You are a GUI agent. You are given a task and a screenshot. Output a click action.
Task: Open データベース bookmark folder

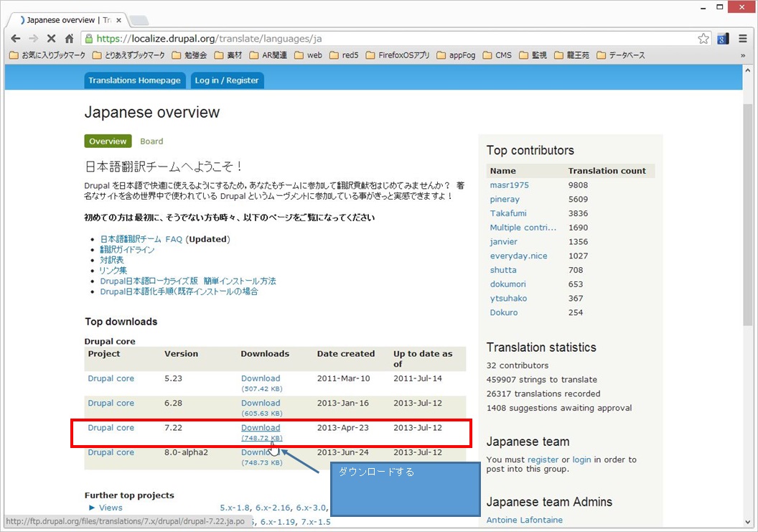[621, 55]
